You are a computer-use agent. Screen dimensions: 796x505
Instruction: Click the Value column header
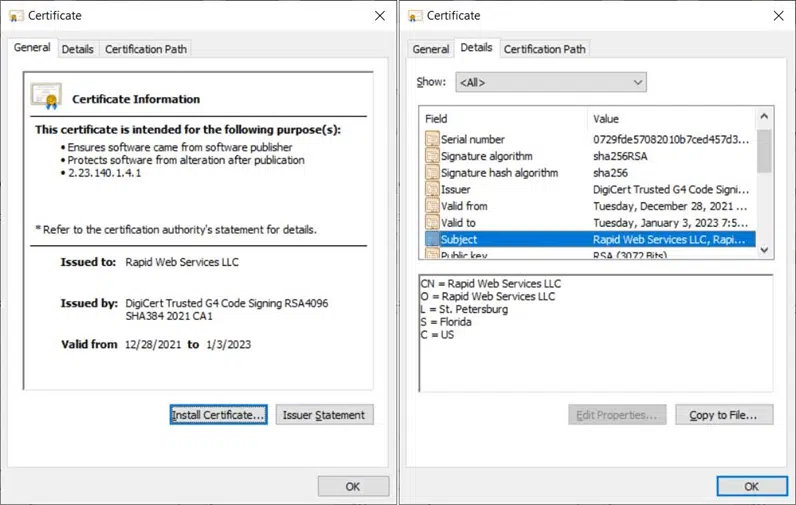pyautogui.click(x=672, y=119)
